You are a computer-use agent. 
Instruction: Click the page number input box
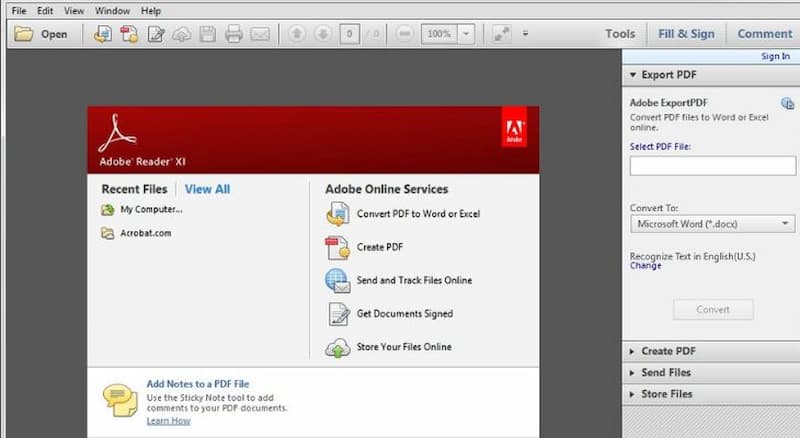pos(349,34)
